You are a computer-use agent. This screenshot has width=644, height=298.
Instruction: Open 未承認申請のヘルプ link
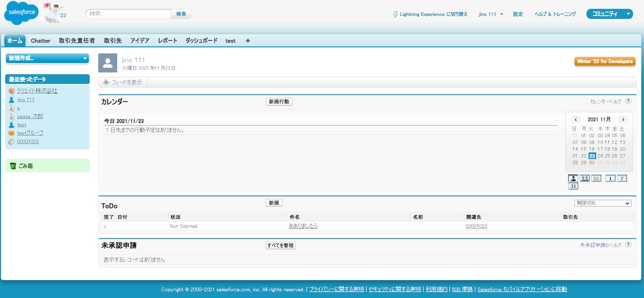coord(601,245)
